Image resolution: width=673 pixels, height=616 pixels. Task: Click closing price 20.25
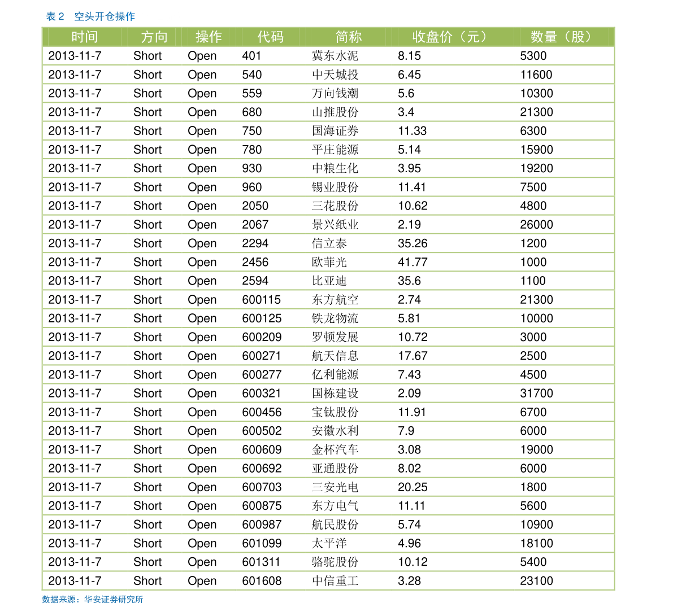(x=413, y=487)
